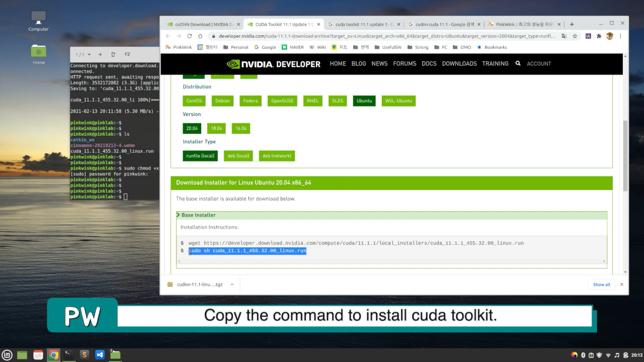The height and width of the screenshot is (362, 644).
Task: Open calendar app in taskbar
Action: (x=38, y=355)
